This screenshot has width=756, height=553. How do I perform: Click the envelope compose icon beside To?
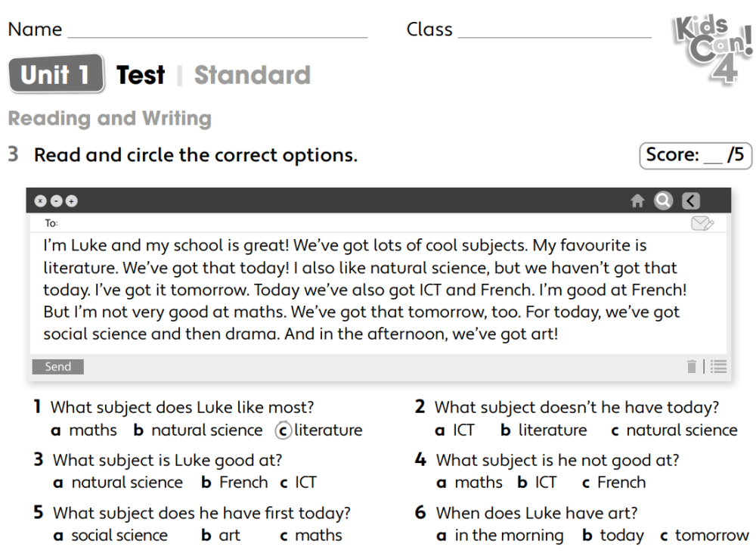pos(702,223)
